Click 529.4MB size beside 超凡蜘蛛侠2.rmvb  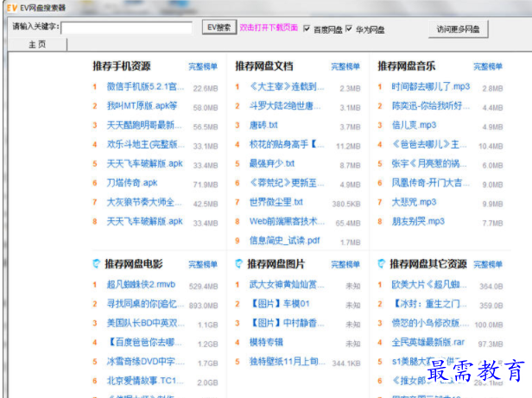point(204,287)
